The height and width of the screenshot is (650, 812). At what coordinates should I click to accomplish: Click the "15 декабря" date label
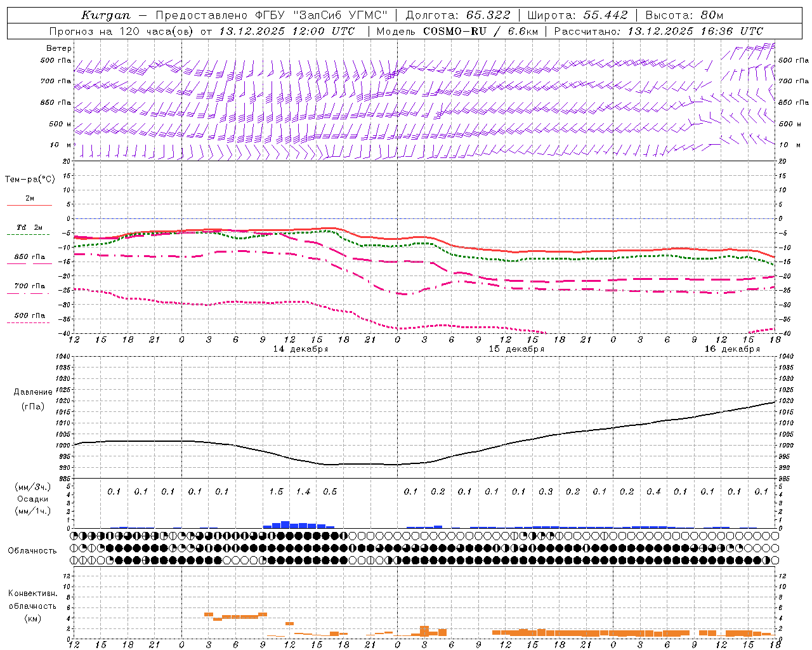tap(516, 349)
